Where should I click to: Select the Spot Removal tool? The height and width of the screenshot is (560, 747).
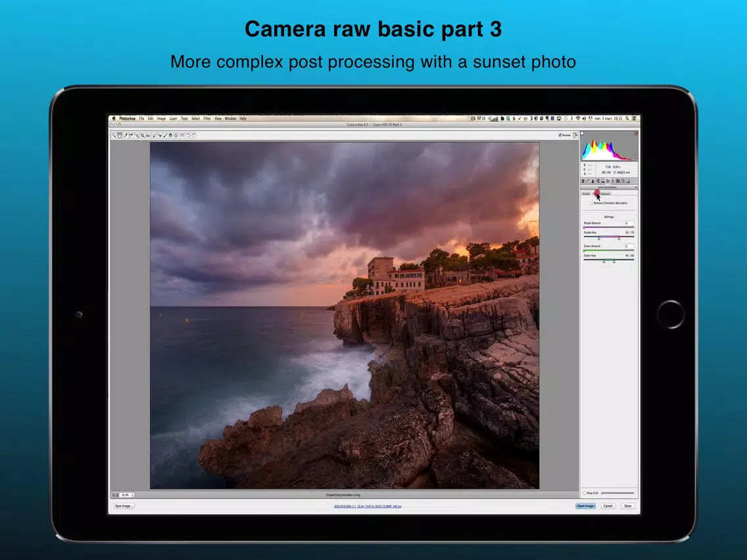[155, 135]
